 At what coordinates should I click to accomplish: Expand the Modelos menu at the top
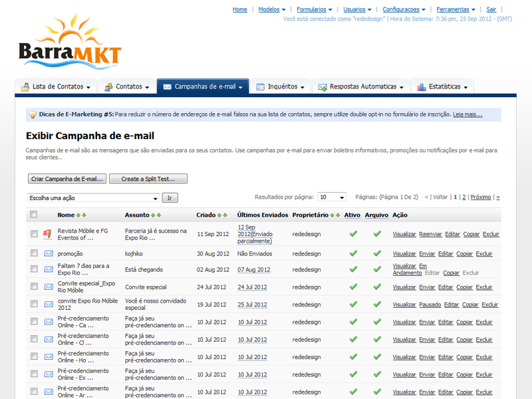(272, 9)
